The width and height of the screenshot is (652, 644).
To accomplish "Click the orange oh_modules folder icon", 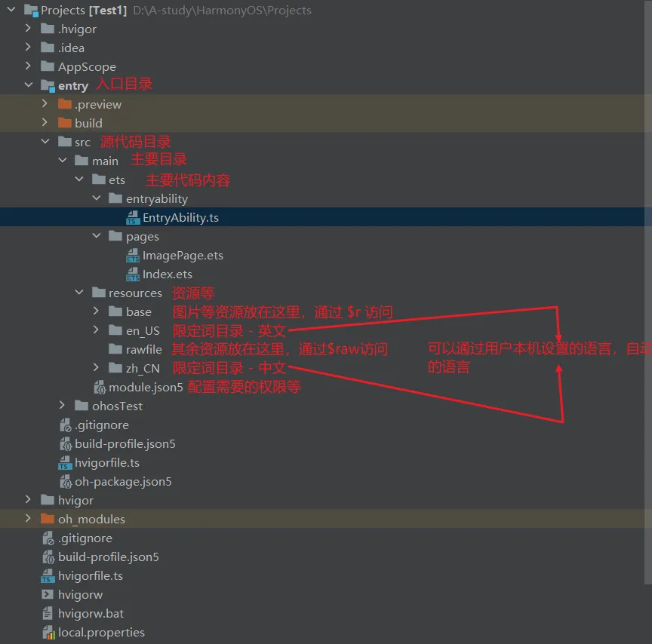I will 48,520.
